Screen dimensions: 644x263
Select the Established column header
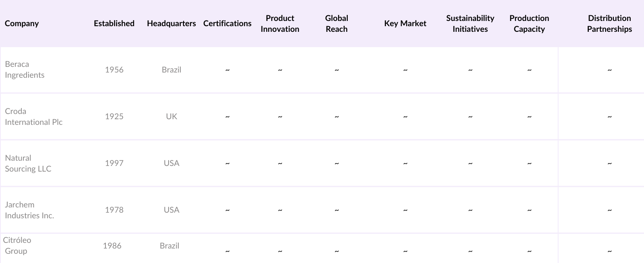pos(114,23)
